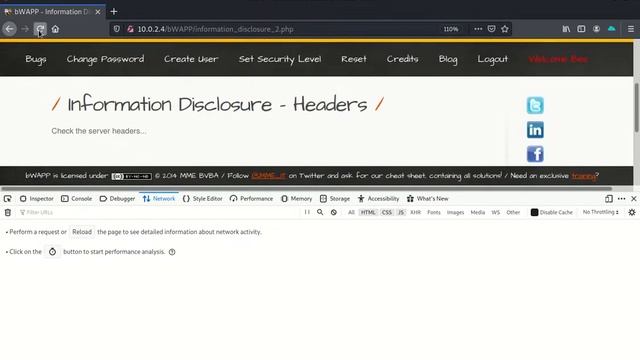Open the Accessibility tab
Viewport: 640px width, 360px height.
tap(378, 199)
